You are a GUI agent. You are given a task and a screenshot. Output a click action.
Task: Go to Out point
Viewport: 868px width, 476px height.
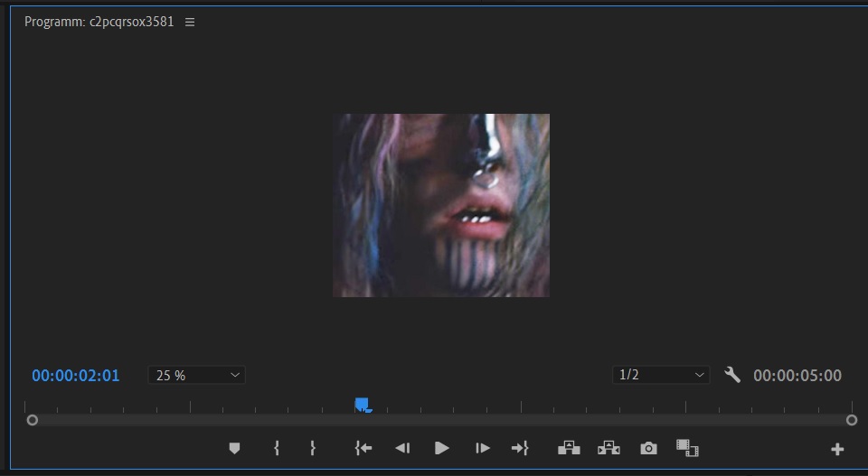point(520,448)
